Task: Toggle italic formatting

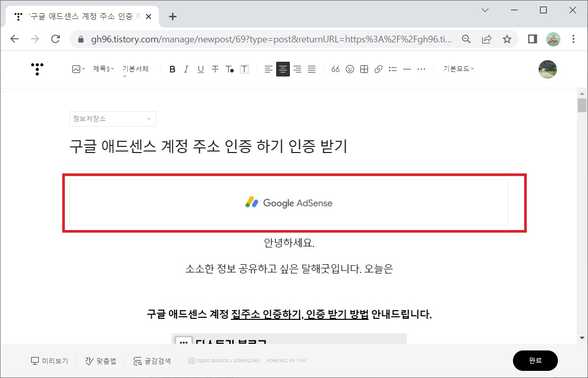Action: tap(186, 69)
